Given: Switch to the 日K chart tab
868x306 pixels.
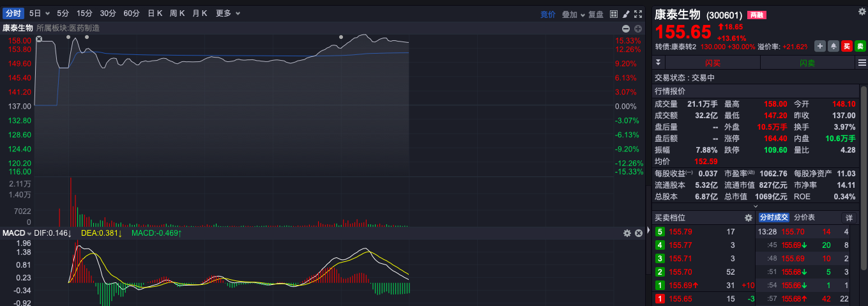Looking at the screenshot, I should click(x=155, y=13).
